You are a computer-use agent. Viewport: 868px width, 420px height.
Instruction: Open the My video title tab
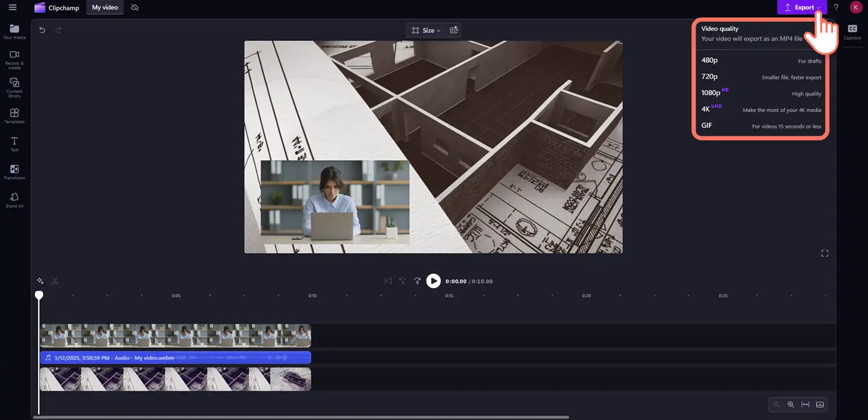pos(105,7)
